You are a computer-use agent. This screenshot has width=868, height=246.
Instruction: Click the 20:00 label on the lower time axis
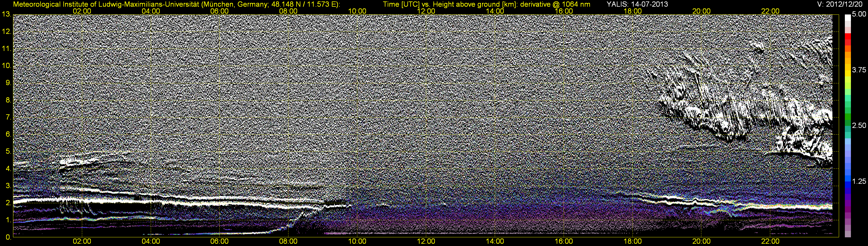click(x=702, y=241)
